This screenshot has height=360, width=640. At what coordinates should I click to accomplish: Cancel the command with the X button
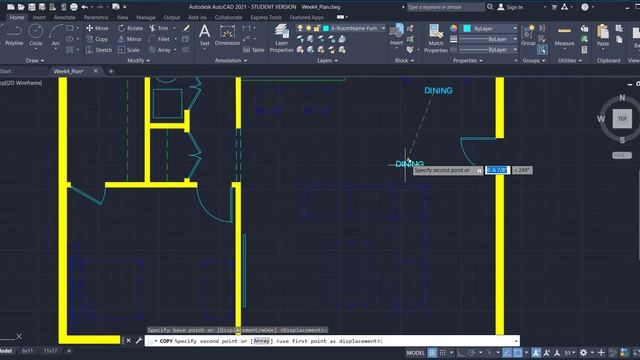pyautogui.click(x=129, y=340)
